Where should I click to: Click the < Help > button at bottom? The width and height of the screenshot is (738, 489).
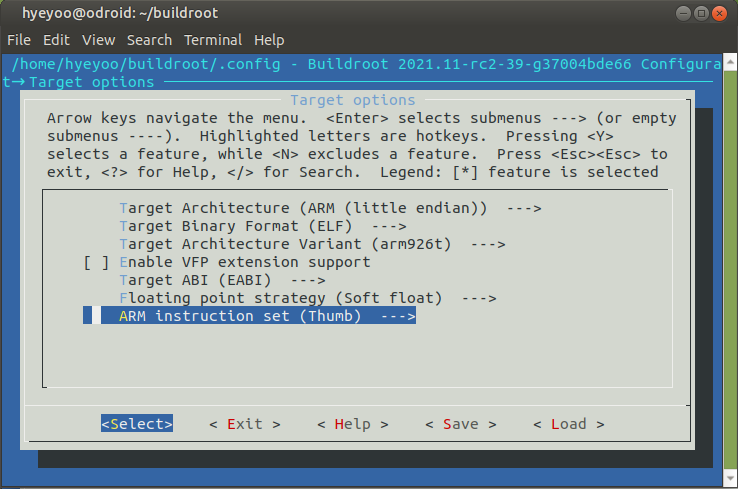353,424
